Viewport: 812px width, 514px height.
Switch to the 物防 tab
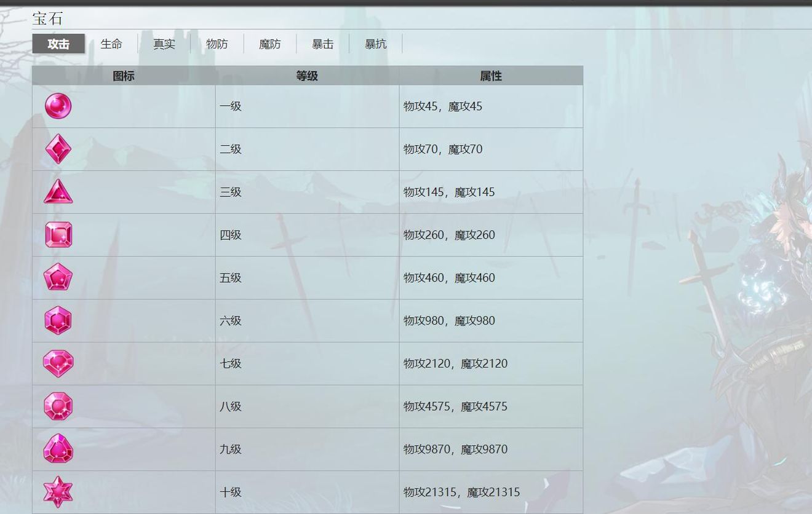point(217,44)
